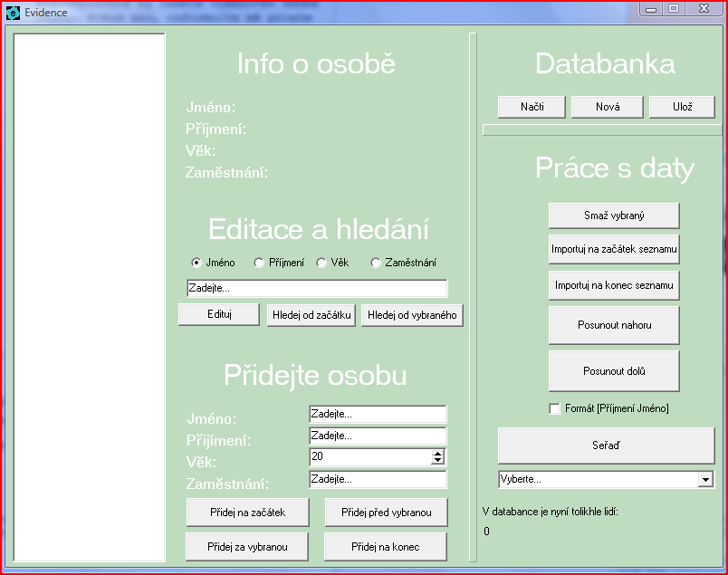Click the Příjmení: label in Info o osobě

pyautogui.click(x=216, y=129)
